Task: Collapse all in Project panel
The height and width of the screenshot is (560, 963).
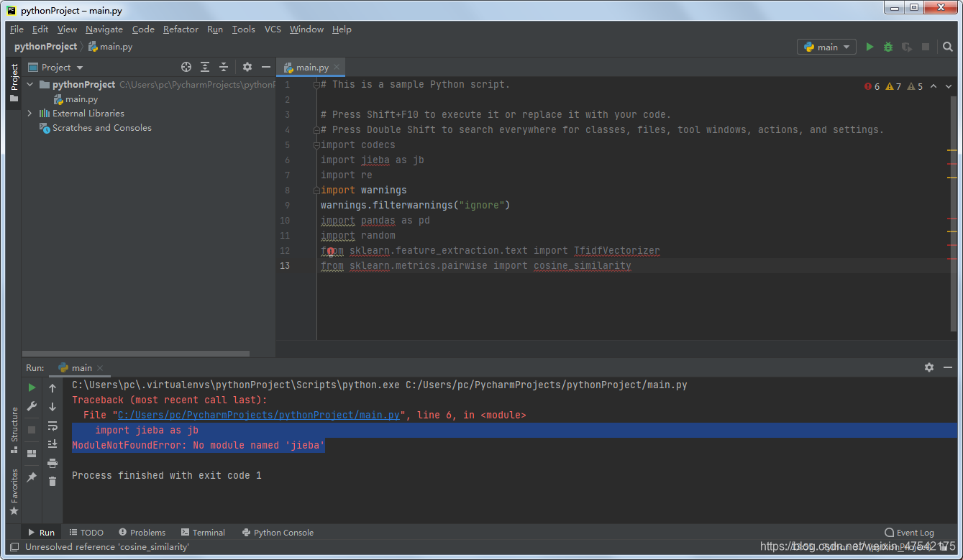Action: (224, 67)
